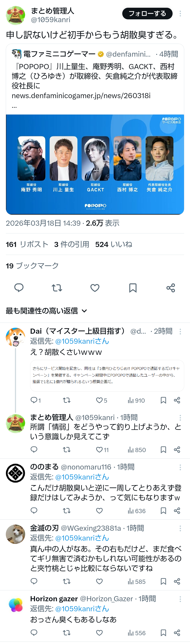190x644 pixels.
Task: Open the 3 件の引用 list
Action: pyautogui.click(x=71, y=244)
